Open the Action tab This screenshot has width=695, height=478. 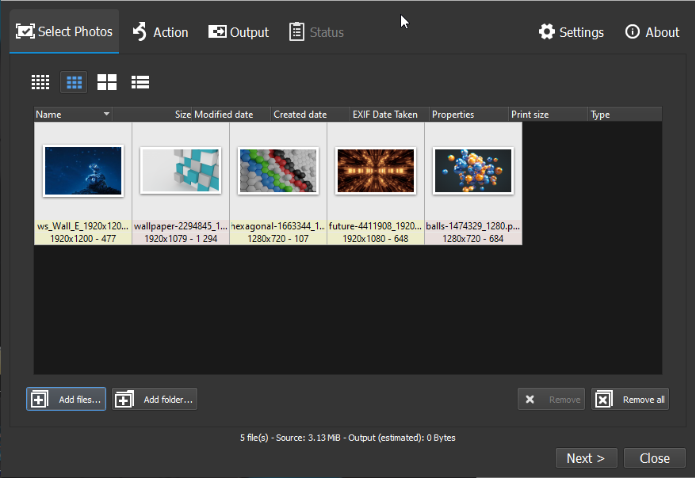click(160, 32)
